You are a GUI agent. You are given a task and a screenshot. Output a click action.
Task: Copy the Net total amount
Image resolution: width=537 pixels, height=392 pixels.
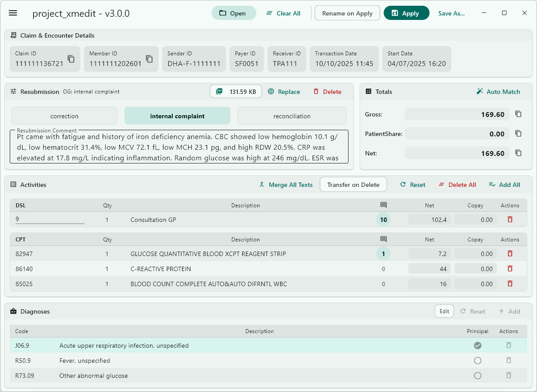point(518,153)
